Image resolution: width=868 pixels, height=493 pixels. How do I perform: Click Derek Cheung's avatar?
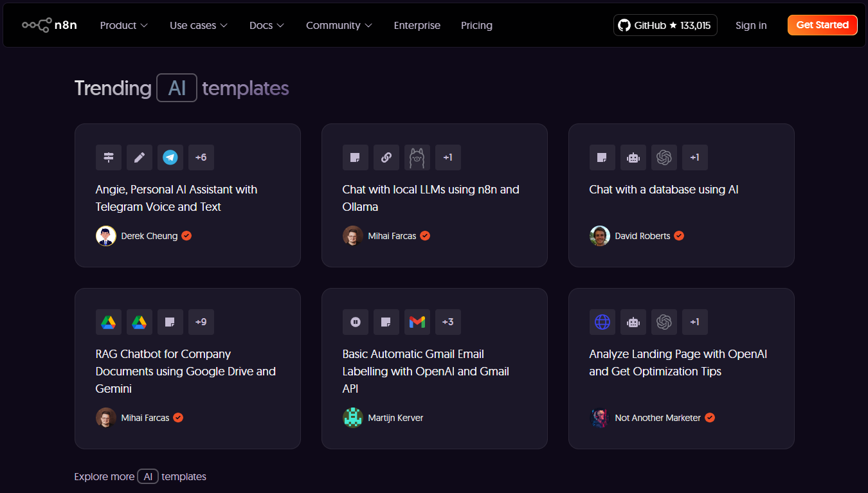click(x=106, y=236)
